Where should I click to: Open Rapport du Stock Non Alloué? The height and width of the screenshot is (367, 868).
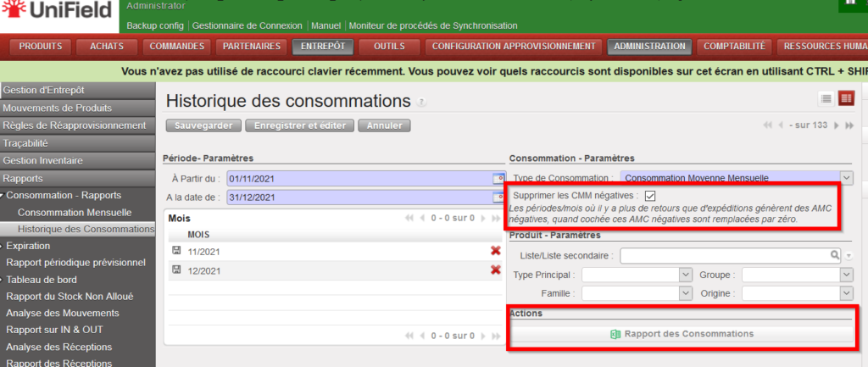coord(70,296)
